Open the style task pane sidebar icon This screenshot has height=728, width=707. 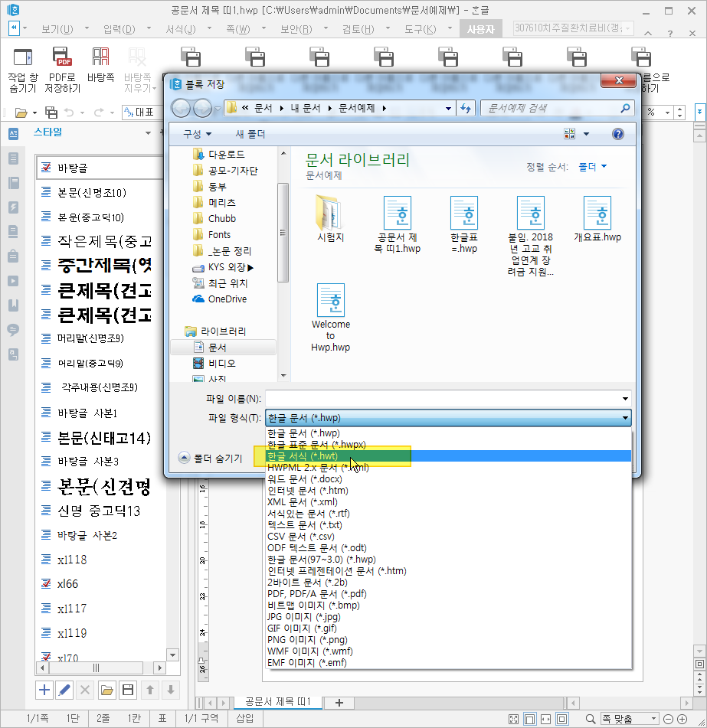point(14,134)
